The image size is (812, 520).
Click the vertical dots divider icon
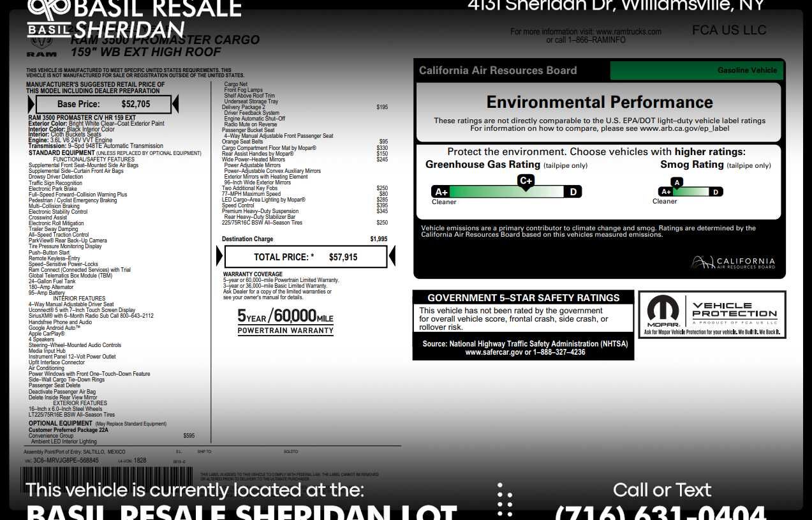tap(505, 500)
